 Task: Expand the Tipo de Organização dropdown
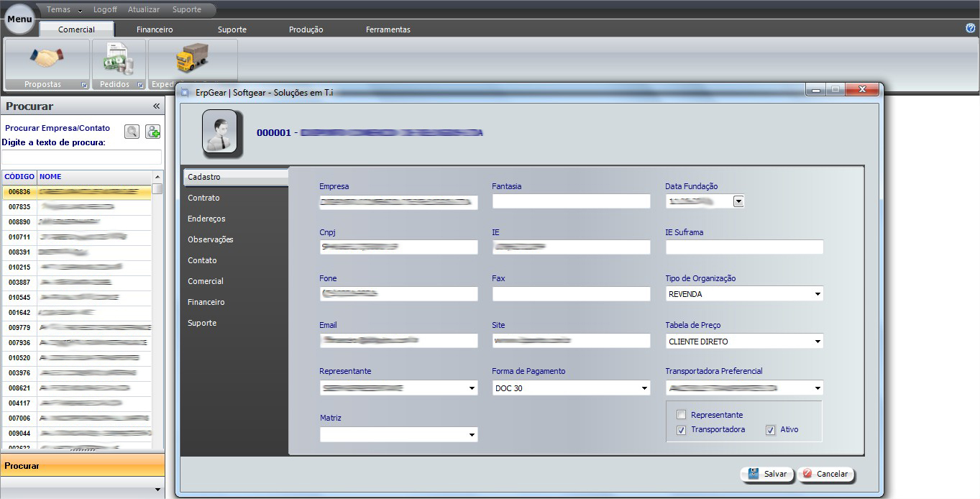click(x=818, y=294)
